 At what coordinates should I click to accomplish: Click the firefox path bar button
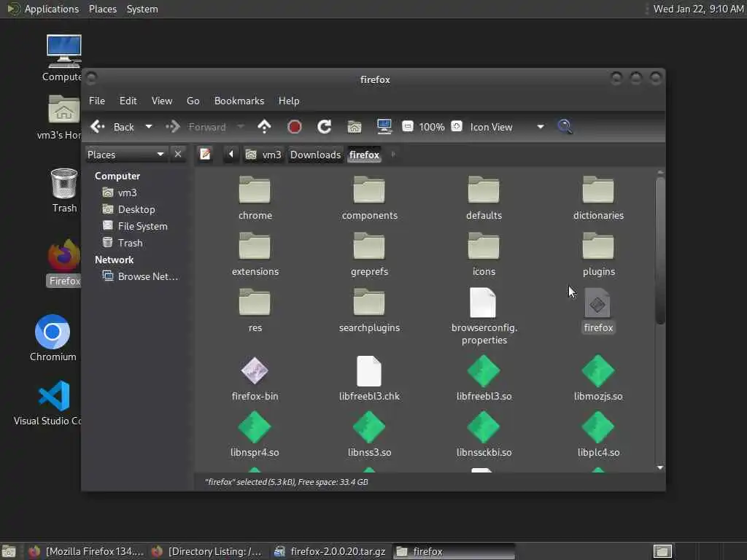pos(364,155)
